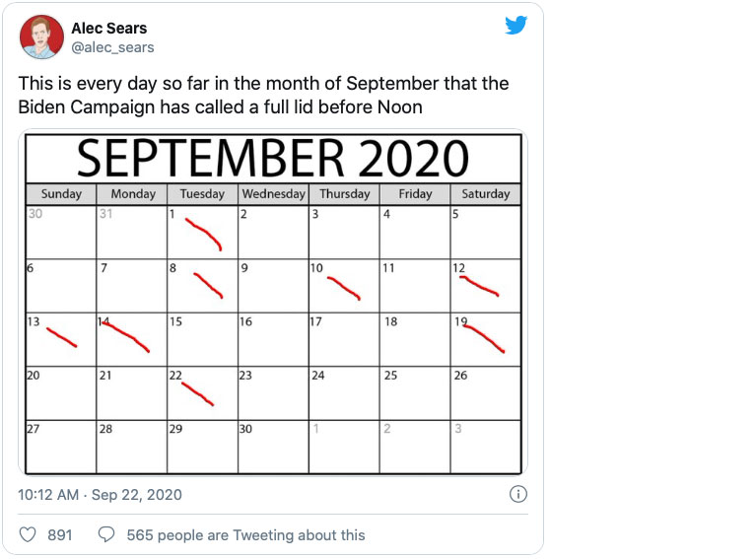Click the September 10 calendar cell
Screen dimensions: 756x559
pyautogui.click(x=343, y=286)
